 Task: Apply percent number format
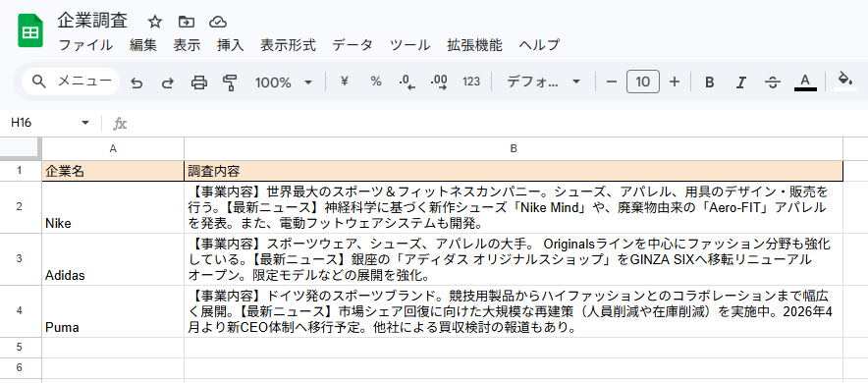click(x=376, y=82)
